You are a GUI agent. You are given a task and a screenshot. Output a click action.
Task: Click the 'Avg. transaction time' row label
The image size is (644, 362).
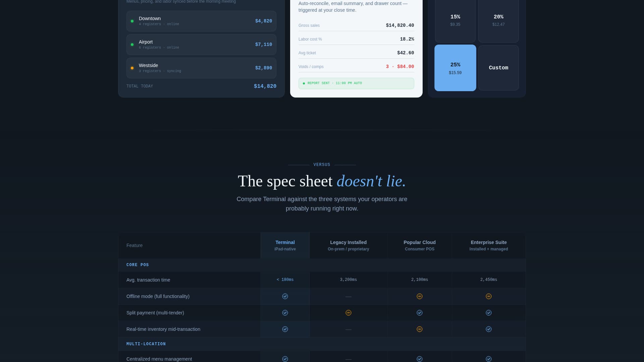[148, 280]
